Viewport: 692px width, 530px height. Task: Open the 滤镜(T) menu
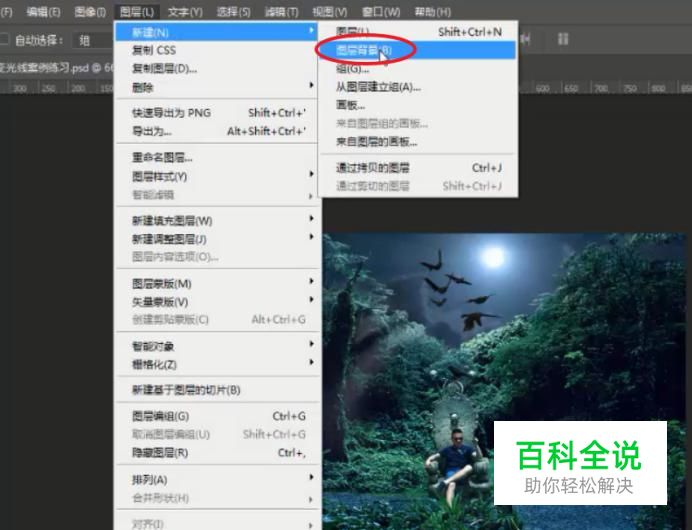[x=282, y=12]
